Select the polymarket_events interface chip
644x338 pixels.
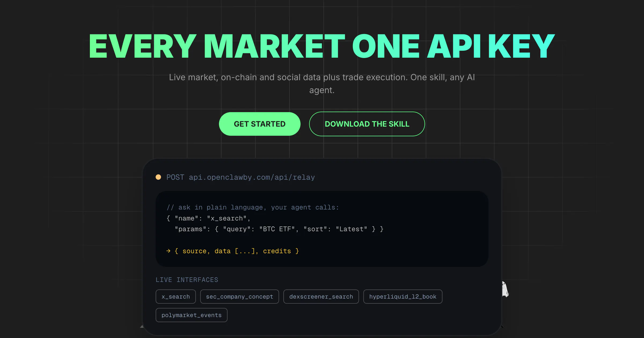click(191, 315)
